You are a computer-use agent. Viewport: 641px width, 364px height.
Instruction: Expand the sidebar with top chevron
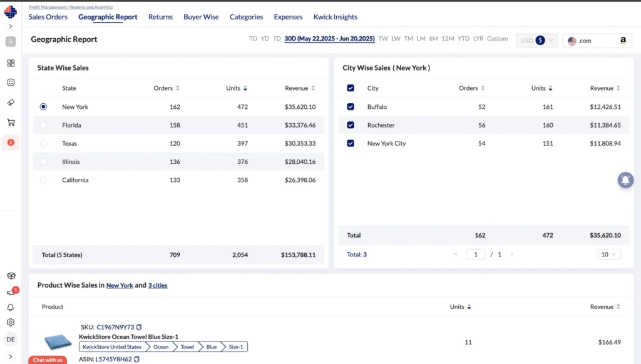11,26
